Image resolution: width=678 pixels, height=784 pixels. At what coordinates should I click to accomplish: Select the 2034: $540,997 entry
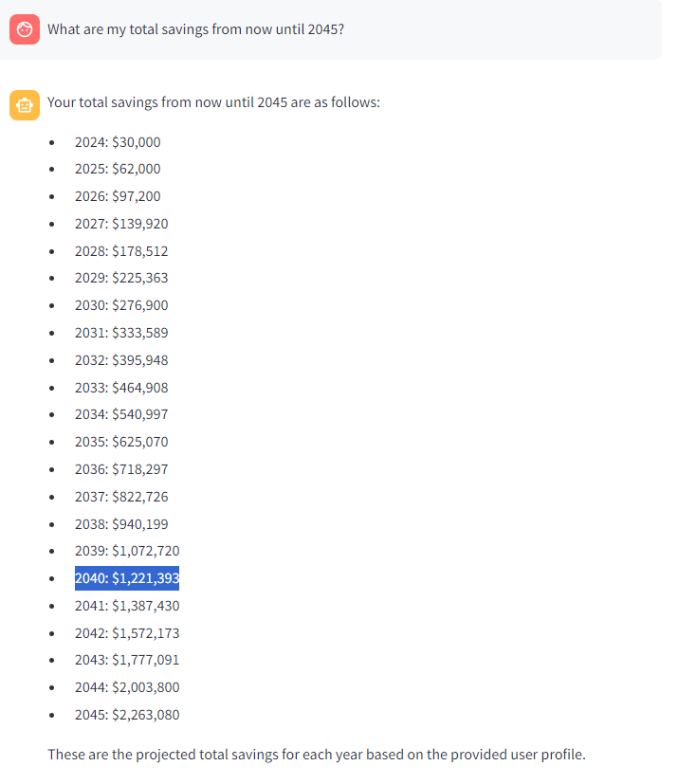click(121, 414)
